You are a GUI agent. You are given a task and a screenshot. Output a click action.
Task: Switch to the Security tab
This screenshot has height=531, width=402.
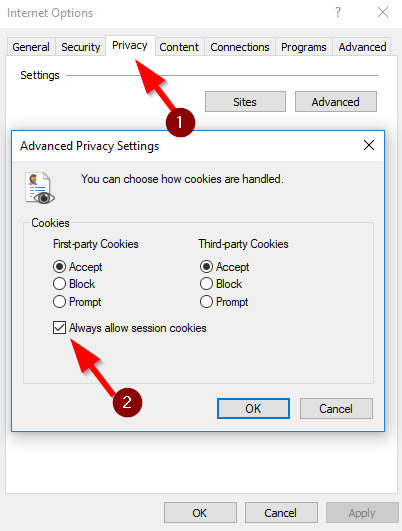(x=81, y=47)
